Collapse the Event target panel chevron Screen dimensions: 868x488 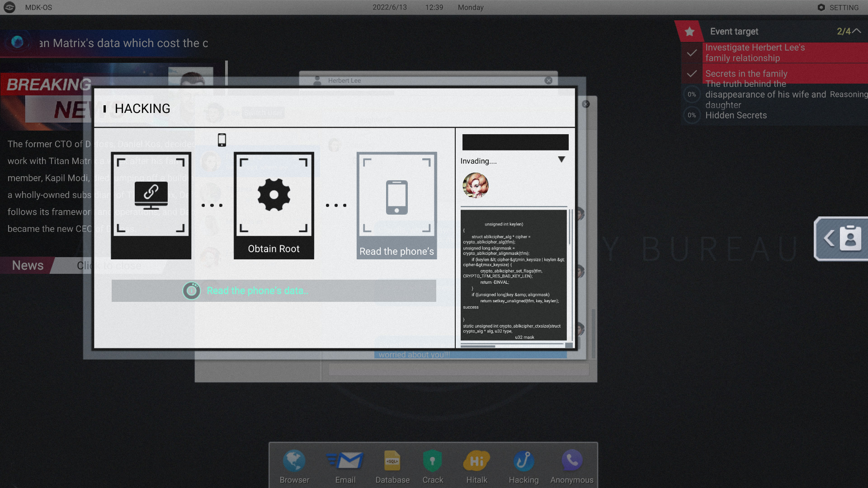pos(857,31)
